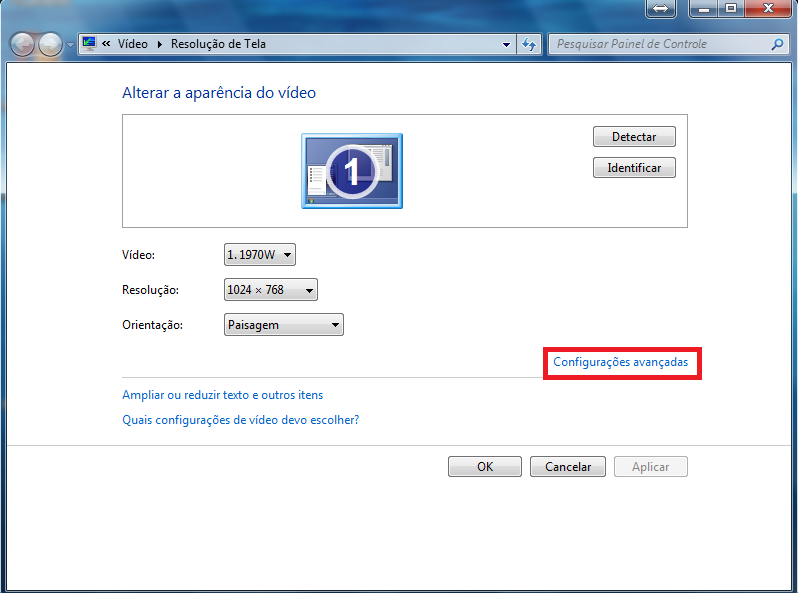Click the double-arrow button in title bar
Screen dimensions: 798x593
(x=661, y=9)
